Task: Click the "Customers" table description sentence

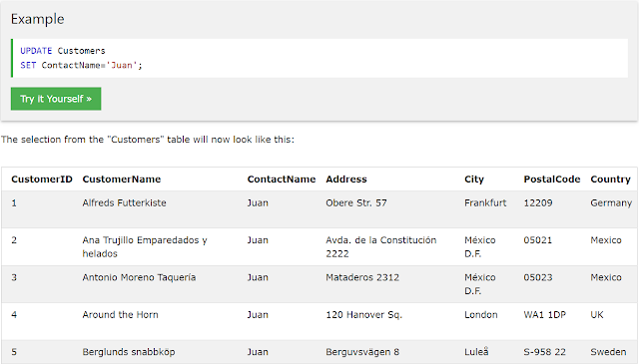Action: (148, 140)
